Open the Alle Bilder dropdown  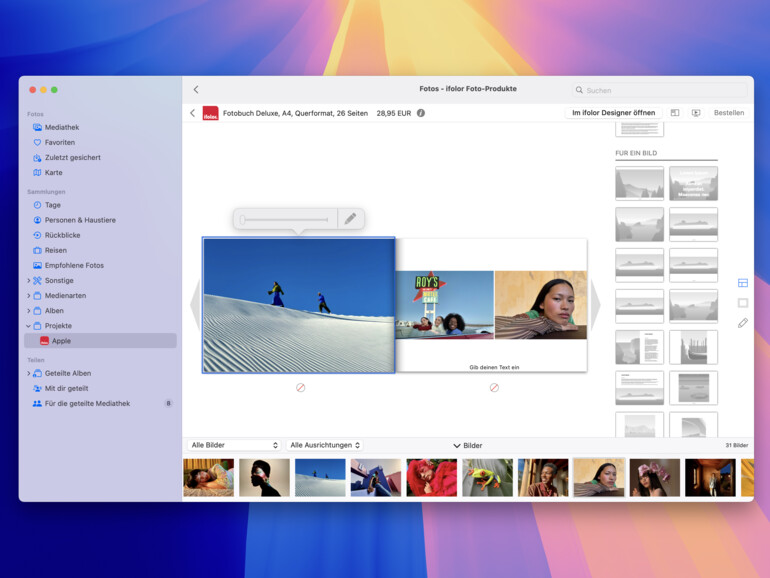click(x=234, y=445)
